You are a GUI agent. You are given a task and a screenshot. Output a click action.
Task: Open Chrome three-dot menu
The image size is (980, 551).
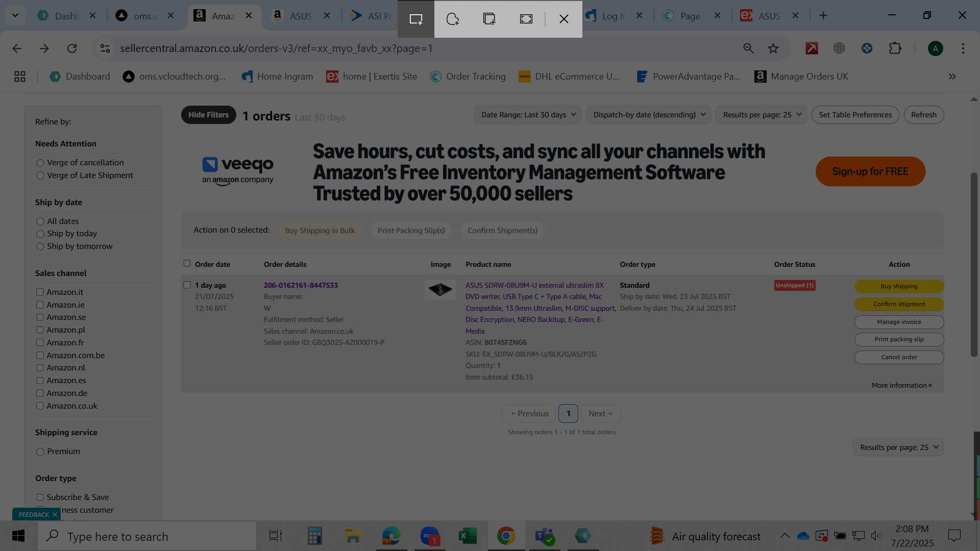pyautogui.click(x=963, y=48)
